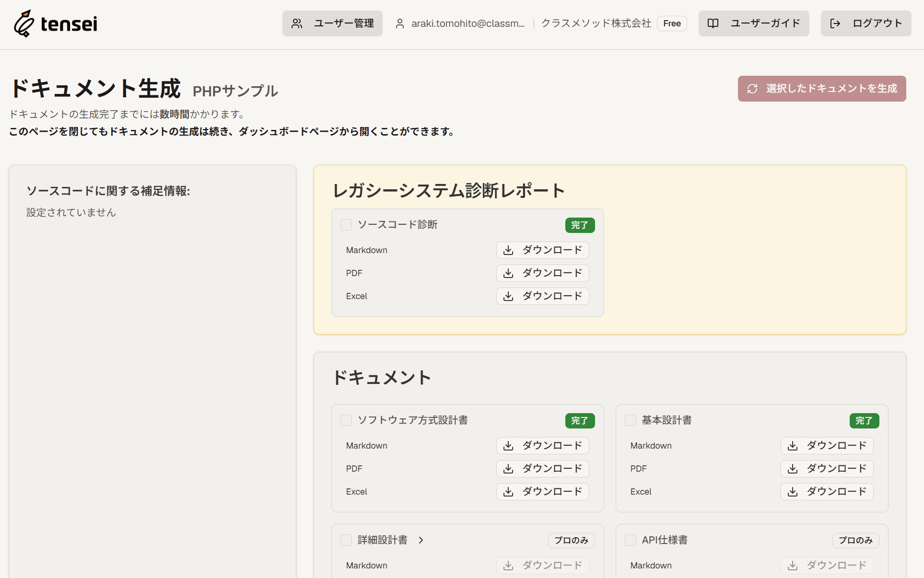Click ログアウト to sign out

point(866,23)
